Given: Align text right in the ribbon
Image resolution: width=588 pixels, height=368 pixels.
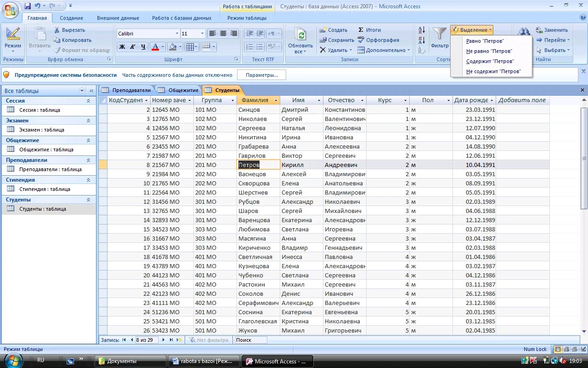Looking at the screenshot, I should click(234, 34).
